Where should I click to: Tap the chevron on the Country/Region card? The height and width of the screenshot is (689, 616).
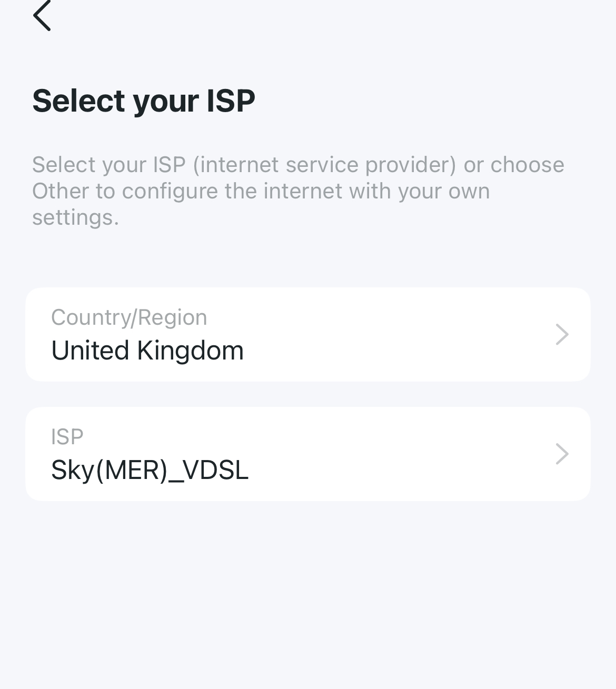coord(562,334)
